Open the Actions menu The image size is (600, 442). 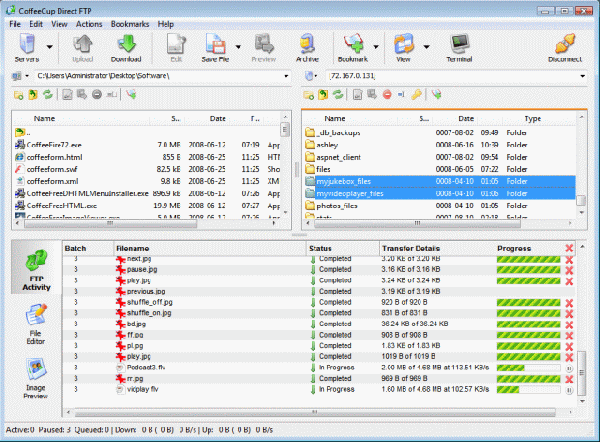(x=88, y=22)
